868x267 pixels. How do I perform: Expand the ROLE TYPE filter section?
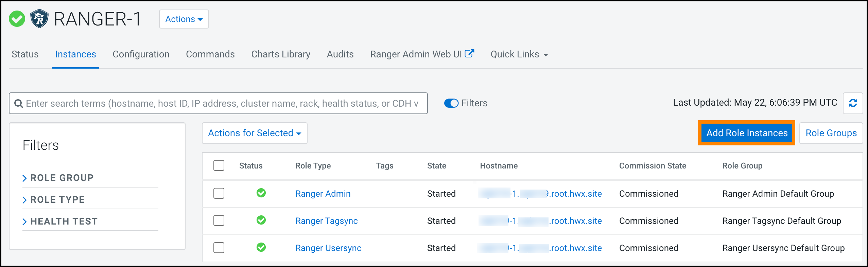coord(57,200)
